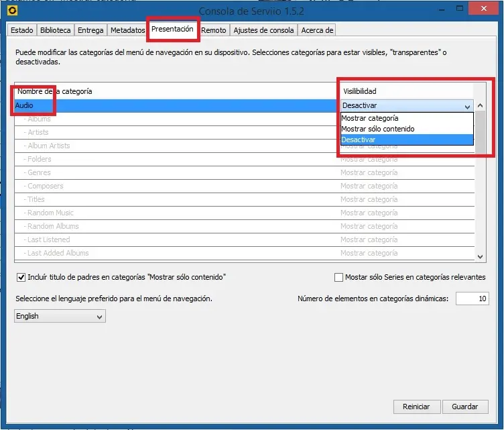The height and width of the screenshot is (430, 504).
Task: Select 'Mostrar categoría' option in dropdown list
Action: (x=369, y=118)
